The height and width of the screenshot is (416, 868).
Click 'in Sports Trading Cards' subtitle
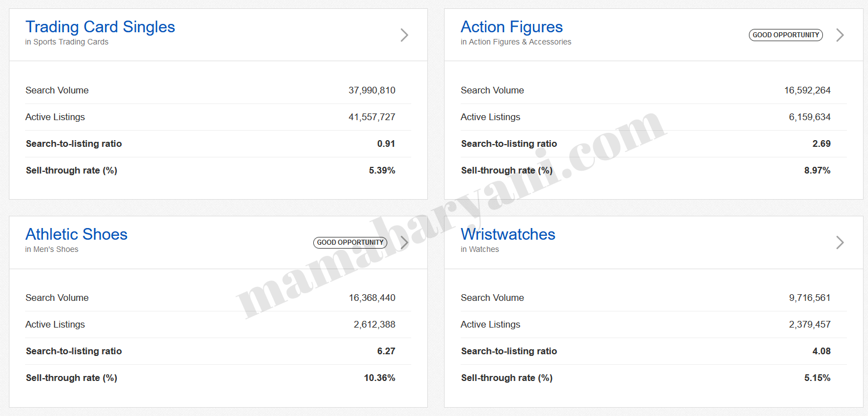[x=67, y=42]
